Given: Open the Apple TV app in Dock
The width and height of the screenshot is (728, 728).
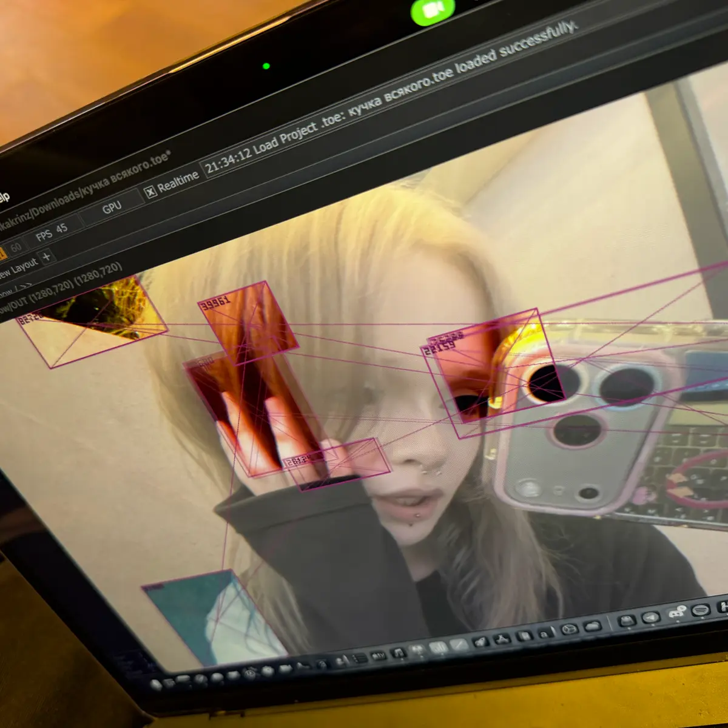Looking at the screenshot, I should pos(379,655).
